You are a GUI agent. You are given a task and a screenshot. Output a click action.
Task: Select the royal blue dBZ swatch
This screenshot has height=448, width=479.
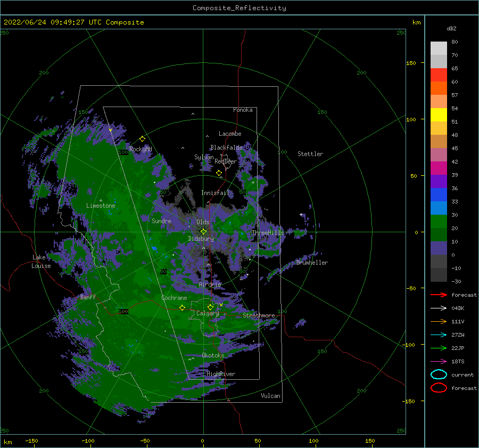pos(439,195)
